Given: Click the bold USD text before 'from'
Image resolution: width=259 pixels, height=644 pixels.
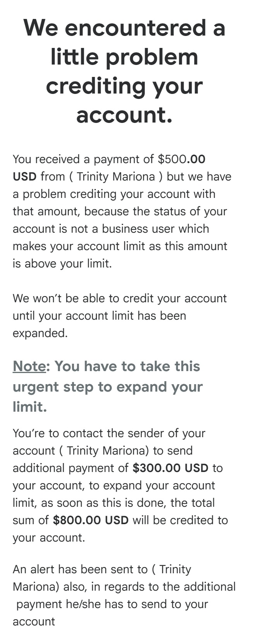Looking at the screenshot, I should (x=24, y=177).
